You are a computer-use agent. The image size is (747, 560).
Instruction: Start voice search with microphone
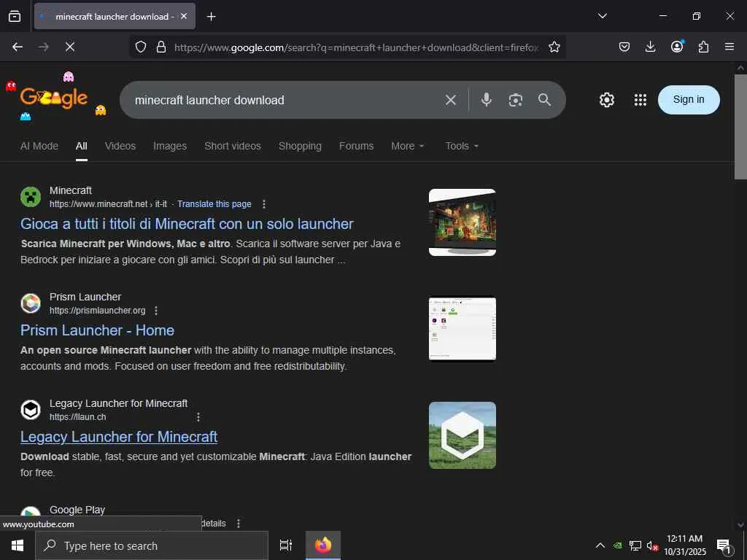pos(486,99)
